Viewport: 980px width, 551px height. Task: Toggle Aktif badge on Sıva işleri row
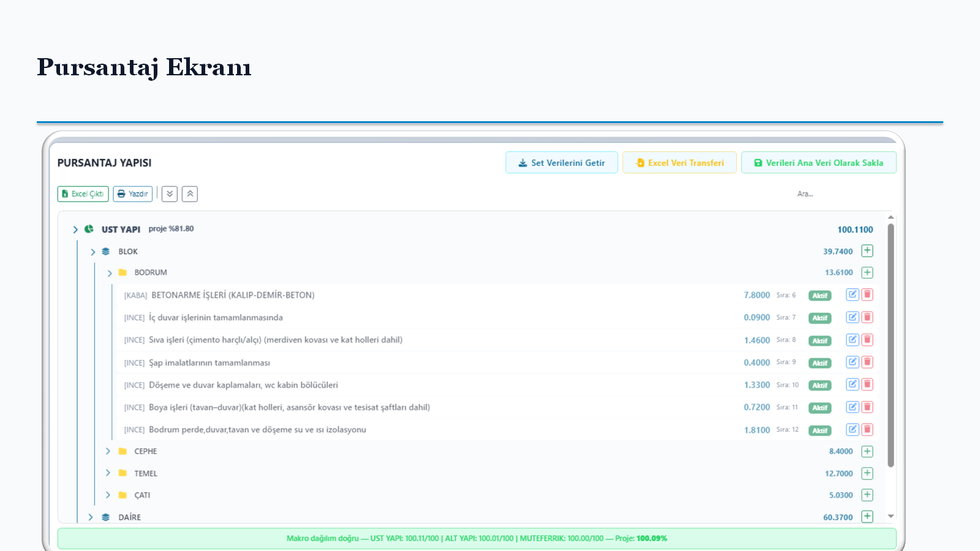[820, 340]
